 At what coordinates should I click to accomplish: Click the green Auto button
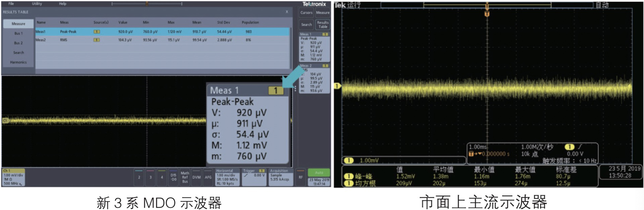pyautogui.click(x=319, y=173)
